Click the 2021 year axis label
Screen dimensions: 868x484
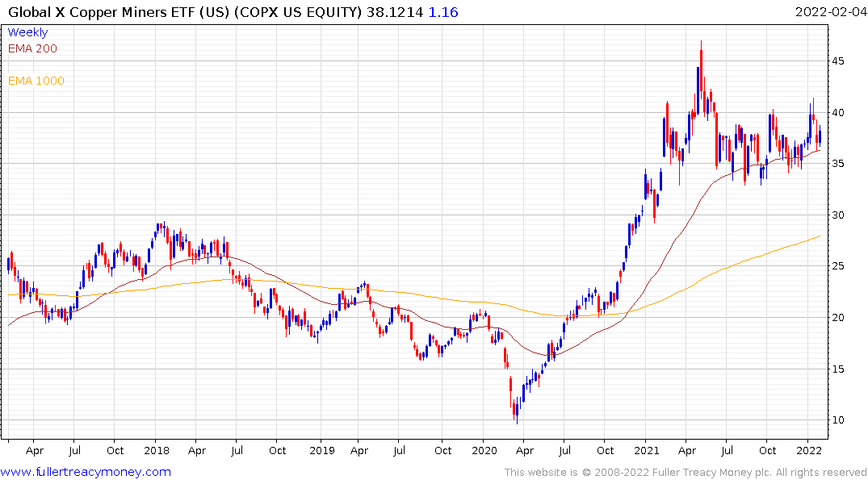pos(647,450)
